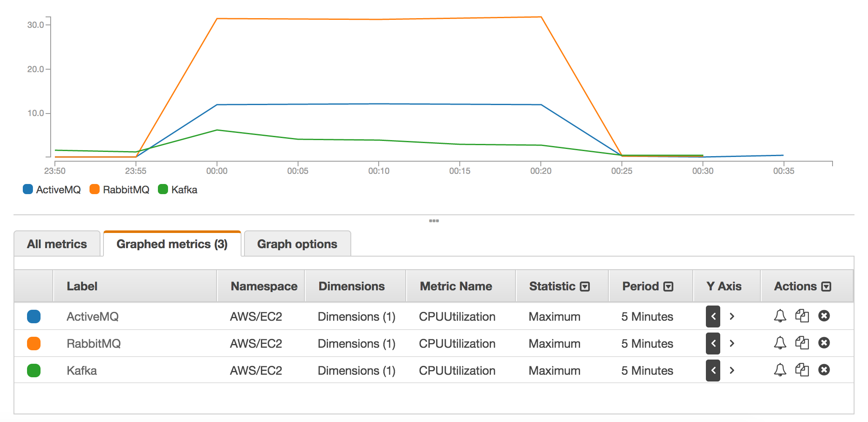Move RabbitMQ to right Y axis
The image size is (868, 422).
[732, 344]
